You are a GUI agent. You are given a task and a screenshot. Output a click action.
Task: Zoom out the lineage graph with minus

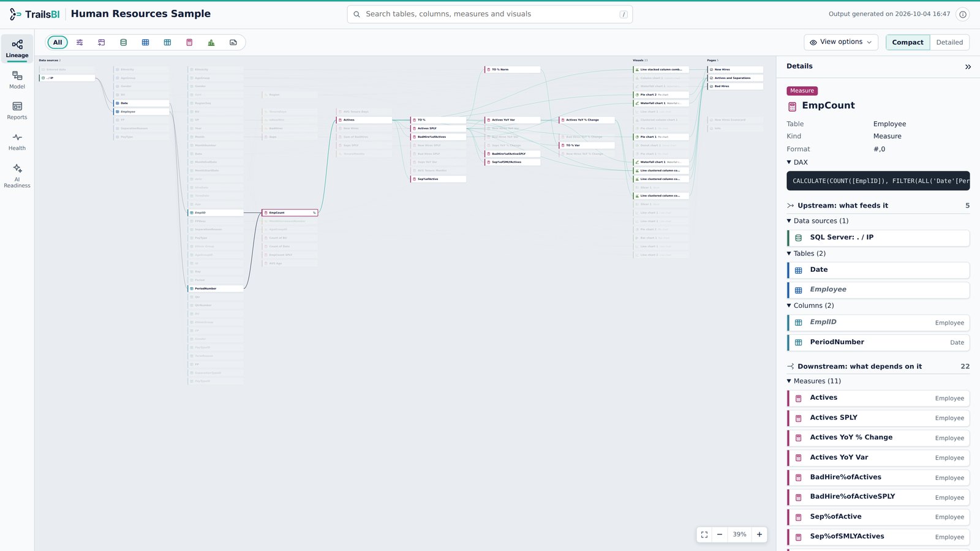coord(720,534)
